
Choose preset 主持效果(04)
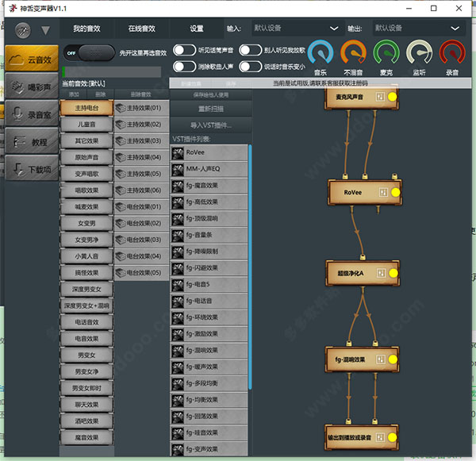(x=141, y=157)
